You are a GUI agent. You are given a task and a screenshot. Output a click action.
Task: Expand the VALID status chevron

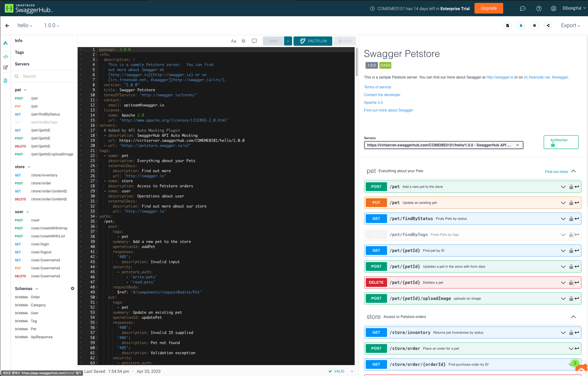point(352,371)
